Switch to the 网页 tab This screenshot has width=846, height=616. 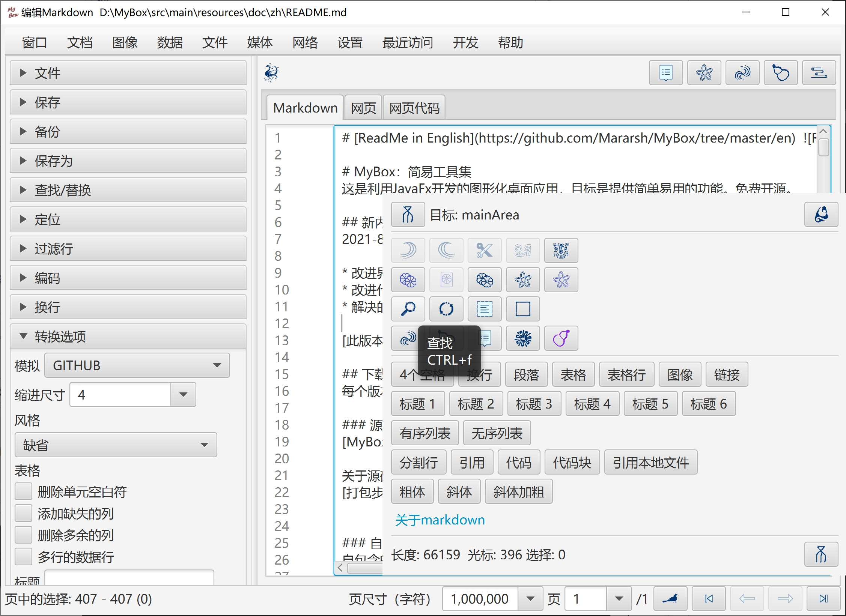click(x=363, y=108)
